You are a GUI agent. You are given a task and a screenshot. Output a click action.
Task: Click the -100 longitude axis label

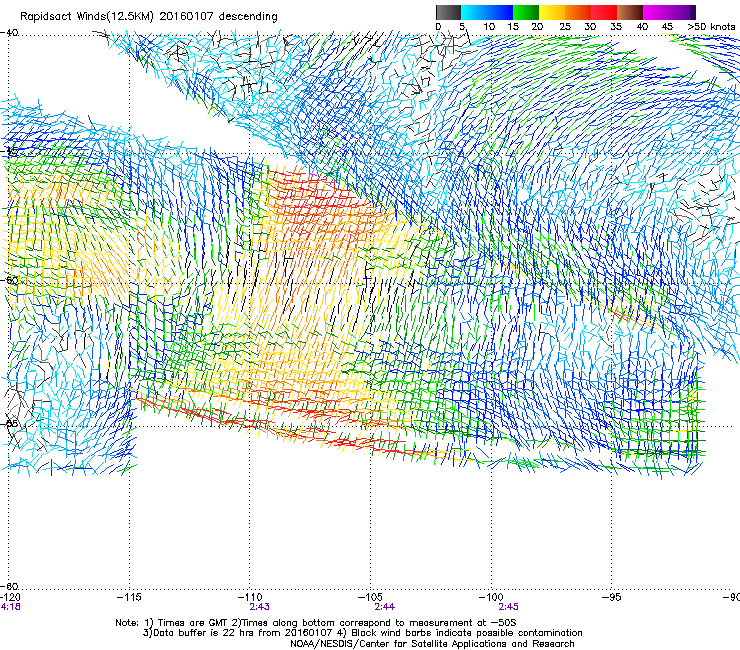click(x=491, y=598)
